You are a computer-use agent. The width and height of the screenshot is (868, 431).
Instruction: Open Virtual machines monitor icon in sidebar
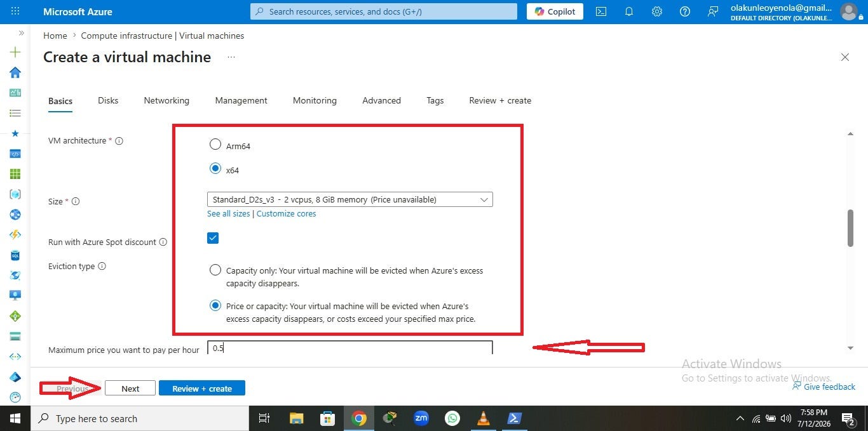15,296
